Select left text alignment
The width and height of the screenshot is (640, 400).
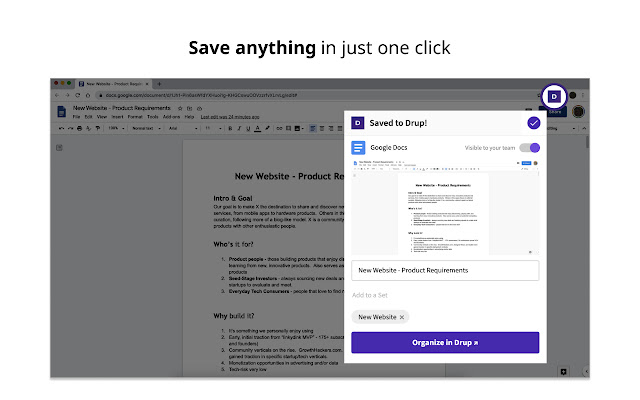click(x=313, y=128)
